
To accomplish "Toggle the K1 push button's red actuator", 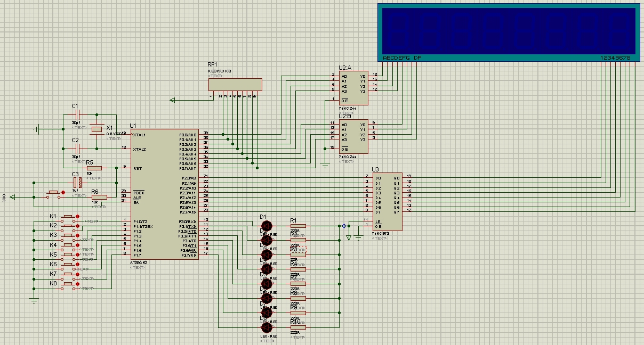I will (78, 217).
